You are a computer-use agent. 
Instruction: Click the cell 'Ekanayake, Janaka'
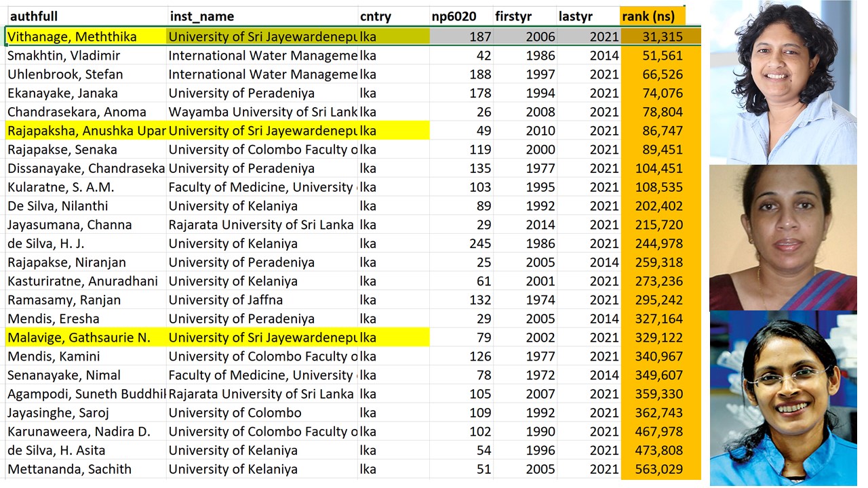tap(86, 93)
